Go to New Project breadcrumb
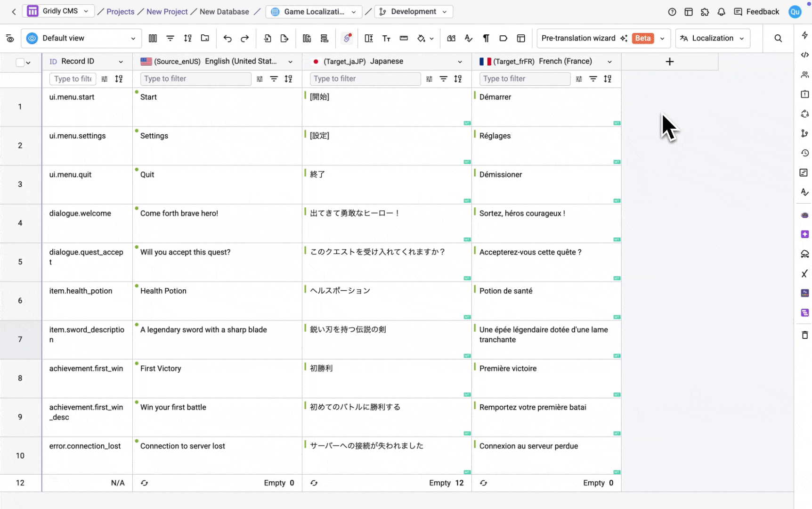This screenshot has width=812, height=509. [x=167, y=12]
